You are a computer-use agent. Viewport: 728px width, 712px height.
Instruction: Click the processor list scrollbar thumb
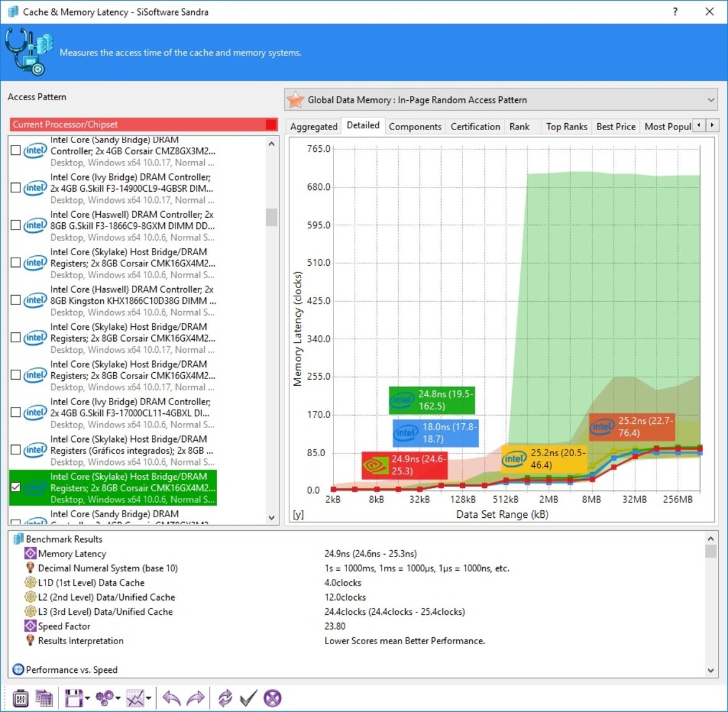[272, 217]
